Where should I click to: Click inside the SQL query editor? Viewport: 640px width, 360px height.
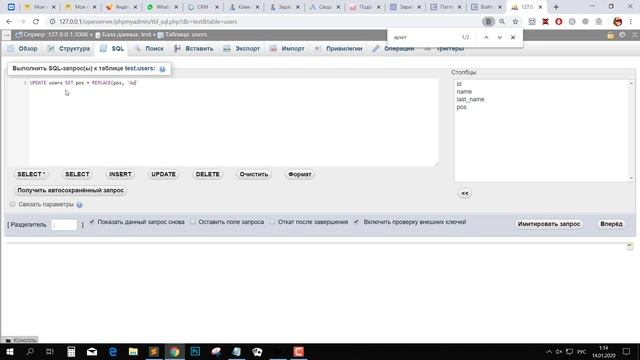(233, 122)
